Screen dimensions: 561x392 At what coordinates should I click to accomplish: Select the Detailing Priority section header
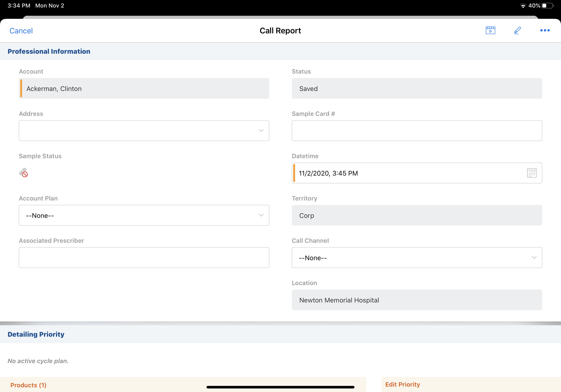(36, 334)
